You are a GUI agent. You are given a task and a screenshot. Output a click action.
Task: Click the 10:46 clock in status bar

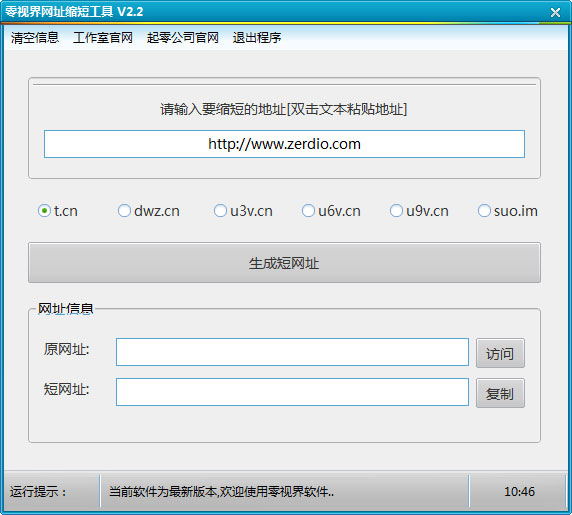coord(519,492)
